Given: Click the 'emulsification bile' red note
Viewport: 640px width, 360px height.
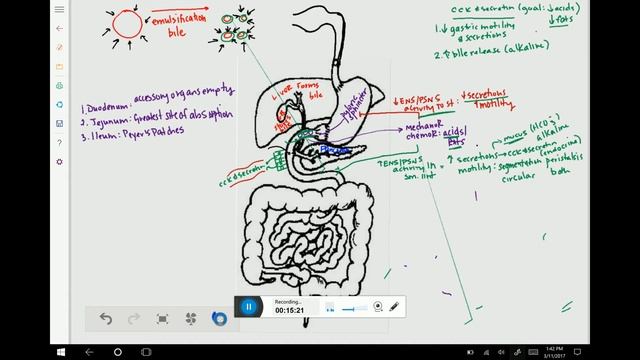Looking at the screenshot, I should (x=179, y=25).
